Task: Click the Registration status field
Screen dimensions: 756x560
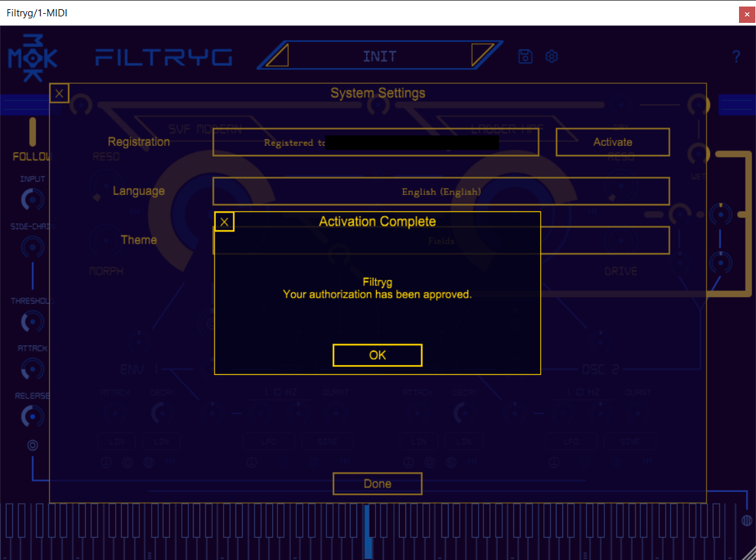Action: click(375, 142)
